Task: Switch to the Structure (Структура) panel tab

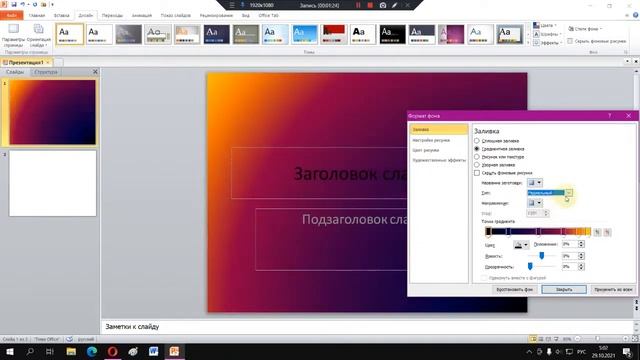Action: pos(46,72)
